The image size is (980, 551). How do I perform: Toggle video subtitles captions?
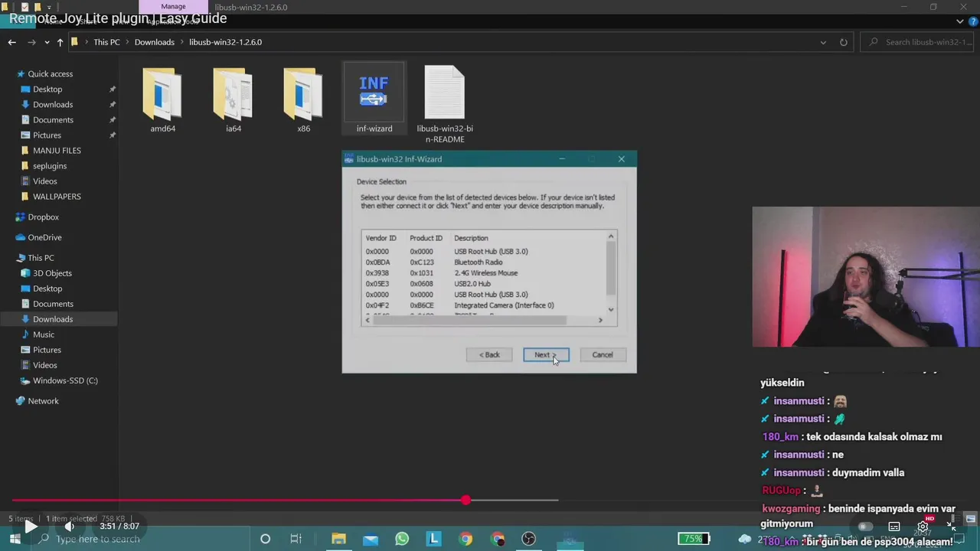tap(894, 527)
